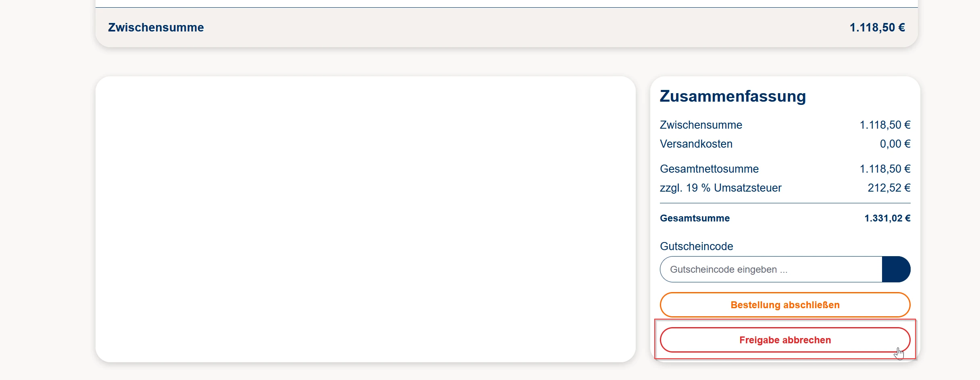This screenshot has width=980, height=380.
Task: Click the divider line above Gesamtsumme
Action: coord(784,203)
